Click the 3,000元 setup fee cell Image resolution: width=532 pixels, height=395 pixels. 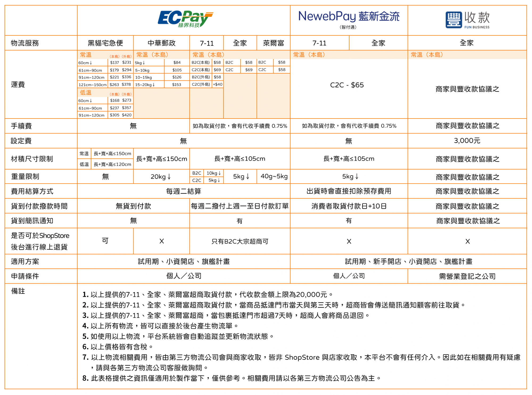click(467, 141)
